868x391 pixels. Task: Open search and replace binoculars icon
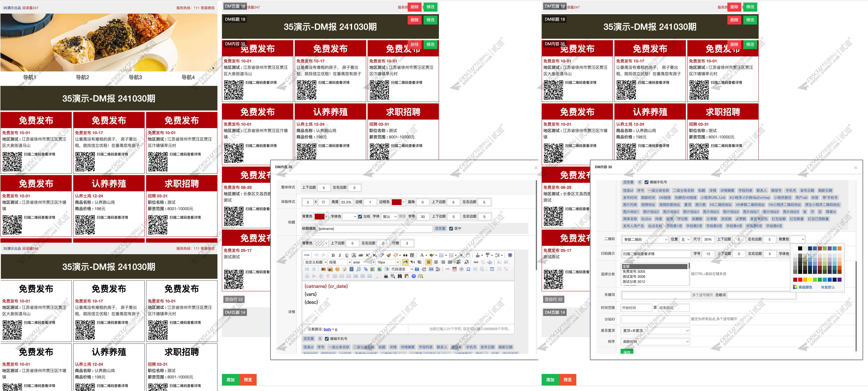pyautogui.click(x=400, y=276)
